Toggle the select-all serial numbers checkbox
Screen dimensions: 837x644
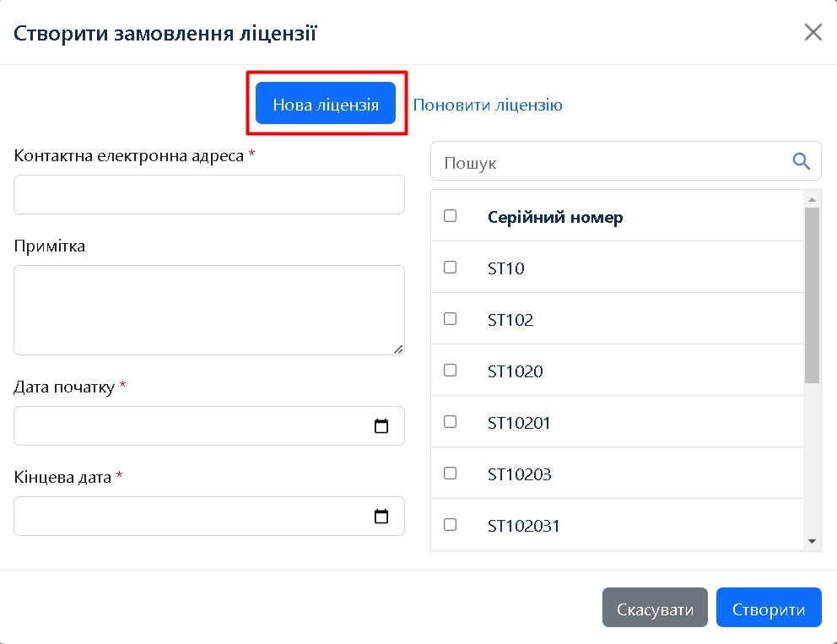tap(450, 216)
